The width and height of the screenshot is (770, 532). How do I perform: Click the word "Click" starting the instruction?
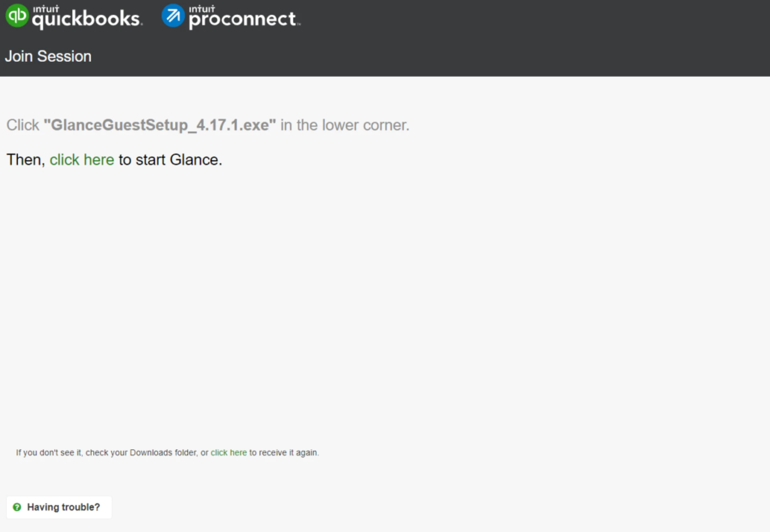(x=23, y=125)
